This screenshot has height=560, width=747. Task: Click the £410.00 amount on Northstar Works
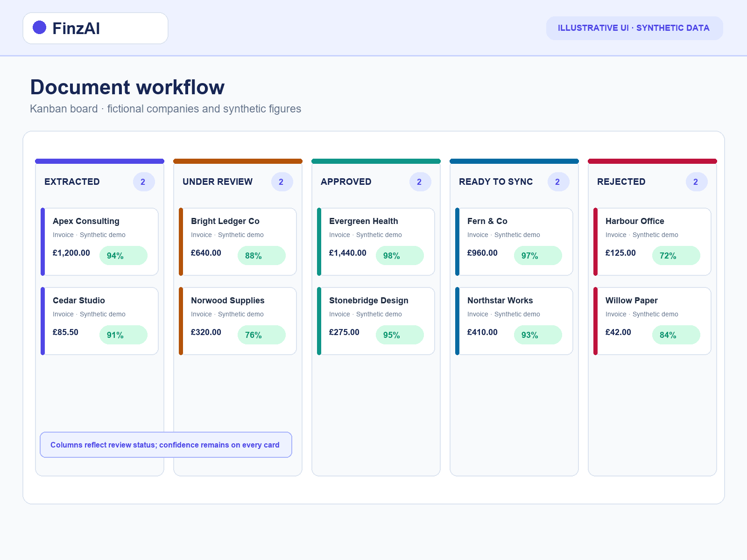click(x=482, y=332)
